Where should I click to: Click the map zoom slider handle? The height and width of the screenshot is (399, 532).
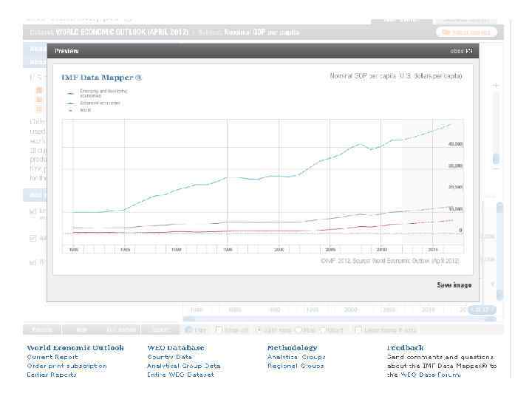coord(496,159)
